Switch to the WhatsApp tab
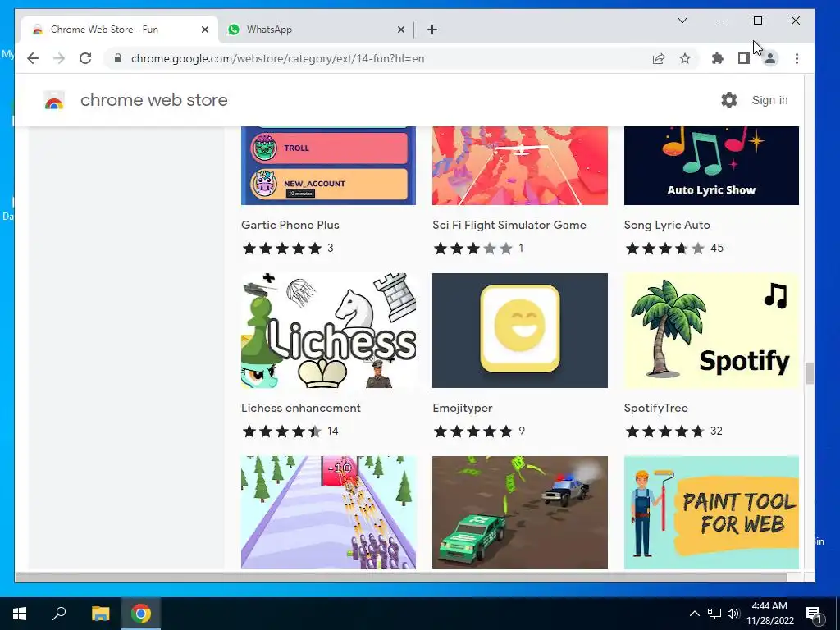 pos(316,30)
